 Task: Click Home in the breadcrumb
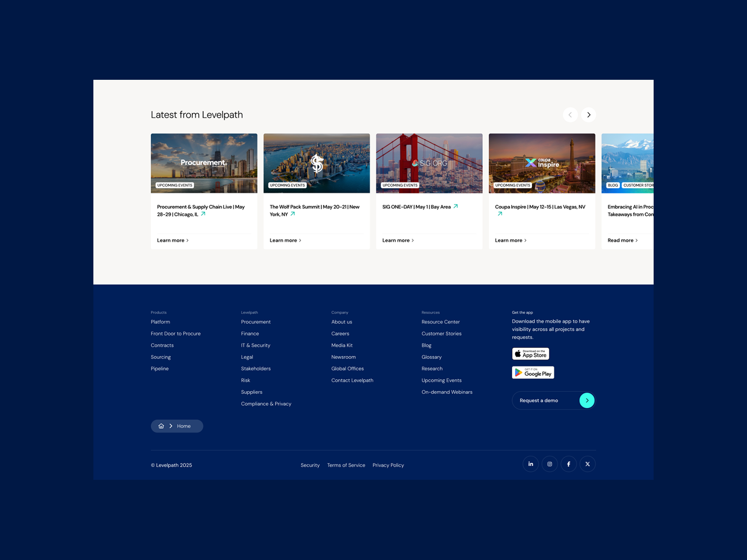[x=183, y=426]
